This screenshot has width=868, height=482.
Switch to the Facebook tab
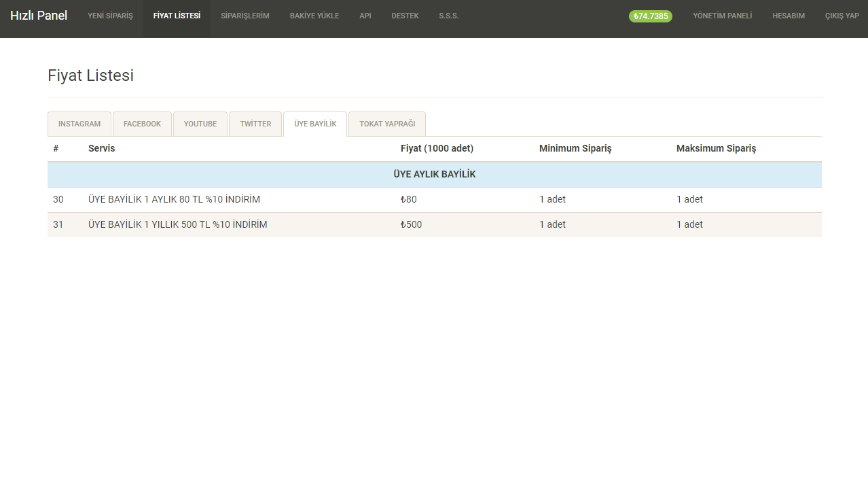pyautogui.click(x=142, y=124)
